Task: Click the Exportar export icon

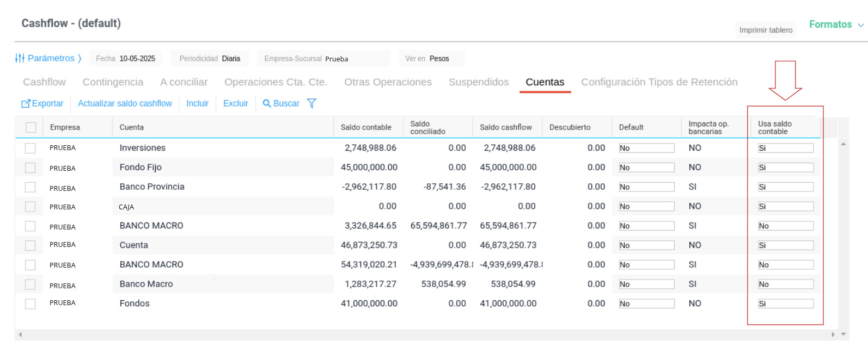Action: click(26, 103)
